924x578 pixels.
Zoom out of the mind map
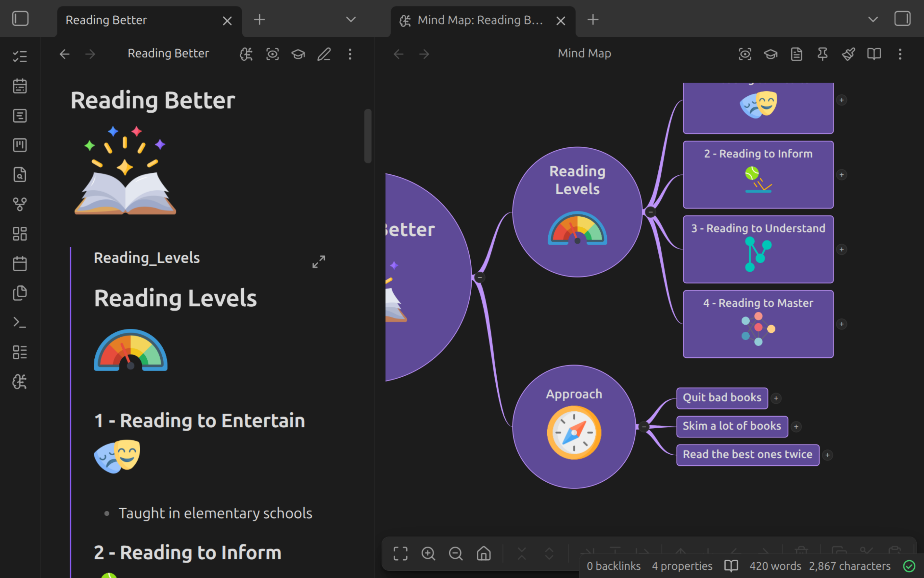tap(456, 553)
